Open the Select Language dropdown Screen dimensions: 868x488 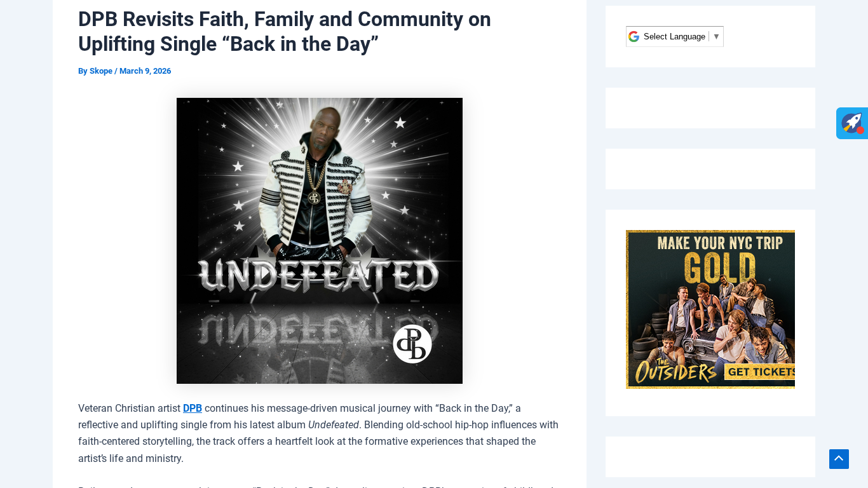click(x=674, y=37)
